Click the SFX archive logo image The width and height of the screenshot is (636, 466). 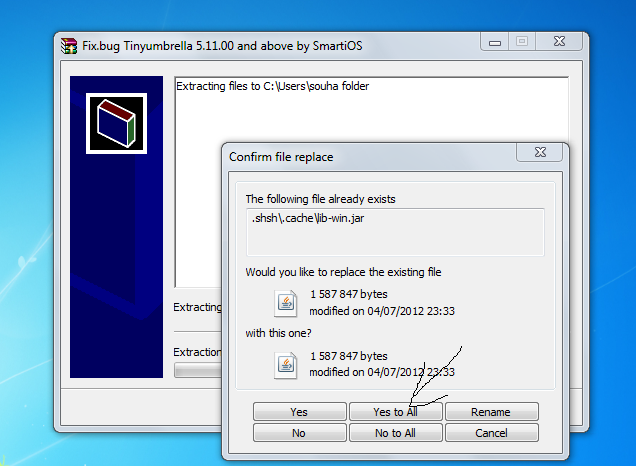(116, 124)
